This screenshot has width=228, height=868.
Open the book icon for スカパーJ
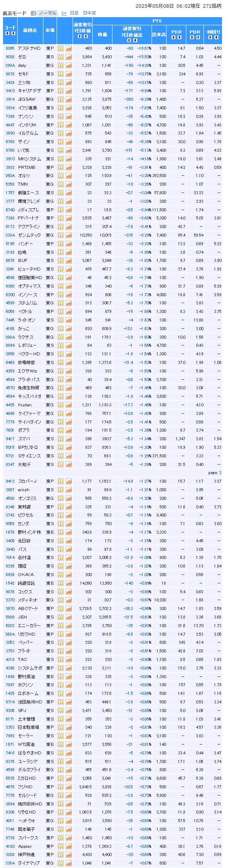coord(61,481)
